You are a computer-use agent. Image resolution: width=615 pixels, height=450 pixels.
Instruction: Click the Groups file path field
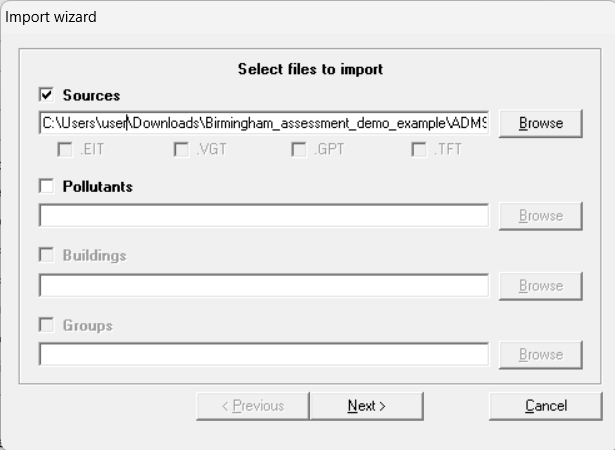pyautogui.click(x=263, y=354)
